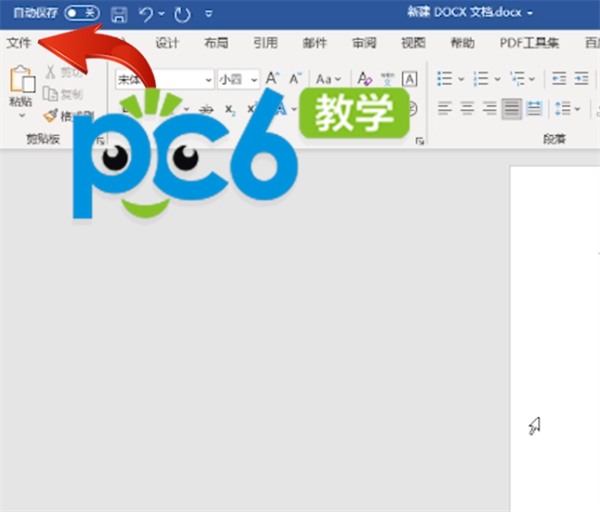Screen dimensions: 600x512
Task: Click the Bullets list icon
Action: [444, 78]
